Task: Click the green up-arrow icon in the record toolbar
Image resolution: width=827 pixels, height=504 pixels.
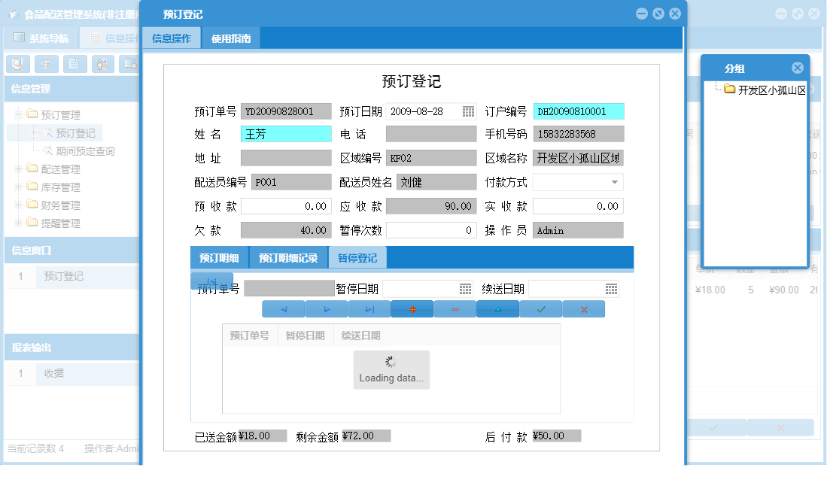Action: pyautogui.click(x=498, y=308)
